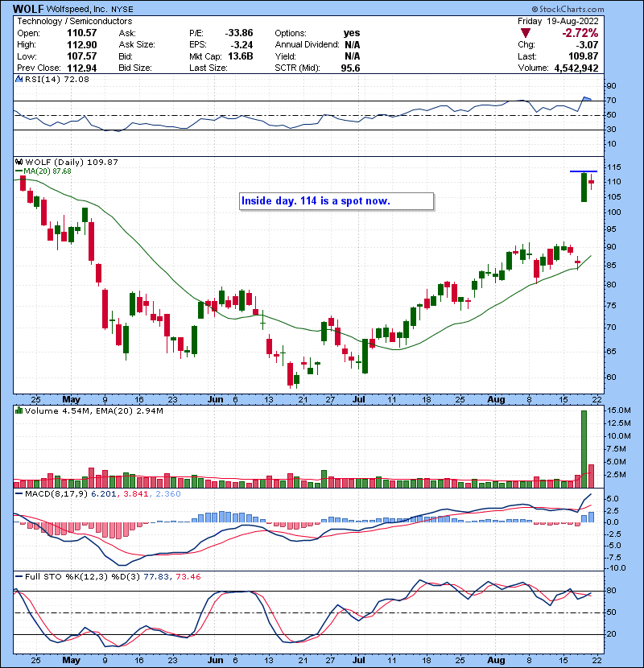Viewport: 644px width, 668px height.
Task: Select the Wolfspeed, Inc. company name
Action: click(77, 9)
